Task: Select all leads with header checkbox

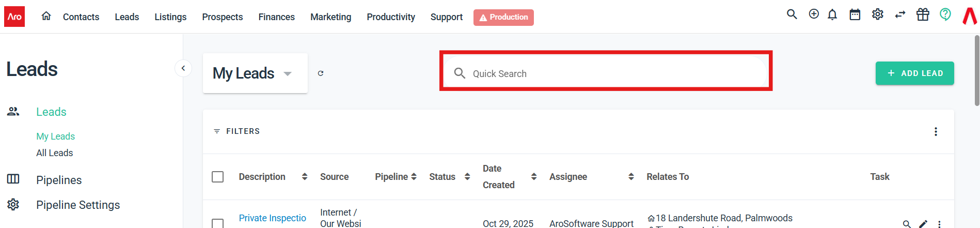Action: point(218,177)
